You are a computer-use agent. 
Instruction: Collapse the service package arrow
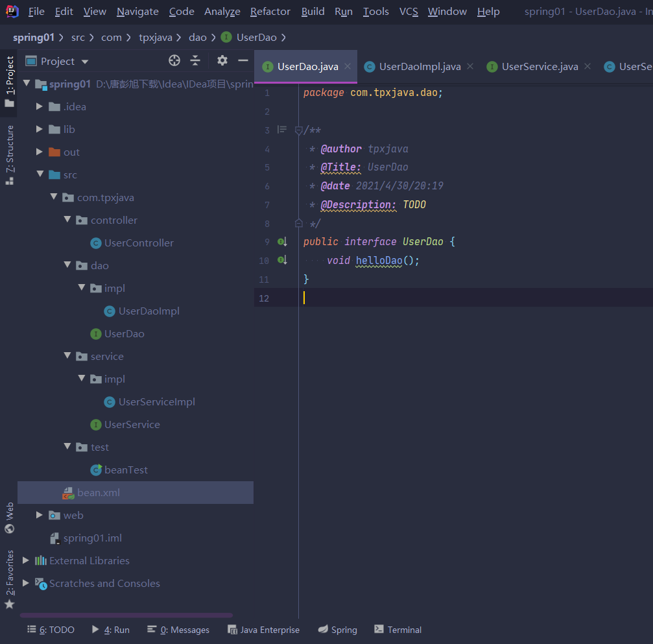tap(67, 356)
